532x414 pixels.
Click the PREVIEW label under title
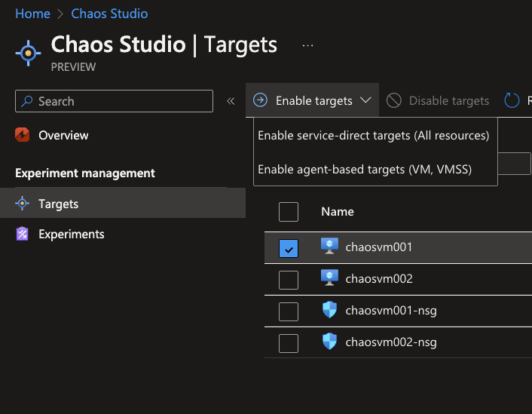click(73, 67)
